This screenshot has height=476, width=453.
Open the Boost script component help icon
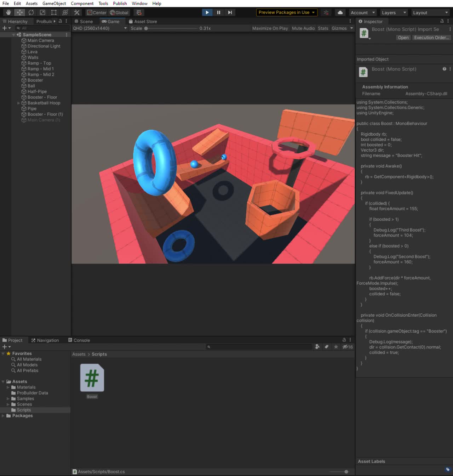(x=444, y=69)
